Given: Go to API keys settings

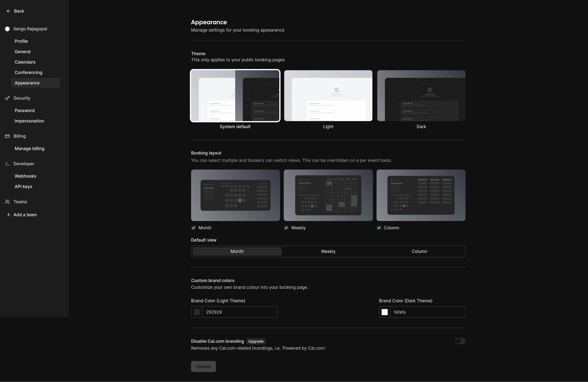Looking at the screenshot, I should click(35, 186).
